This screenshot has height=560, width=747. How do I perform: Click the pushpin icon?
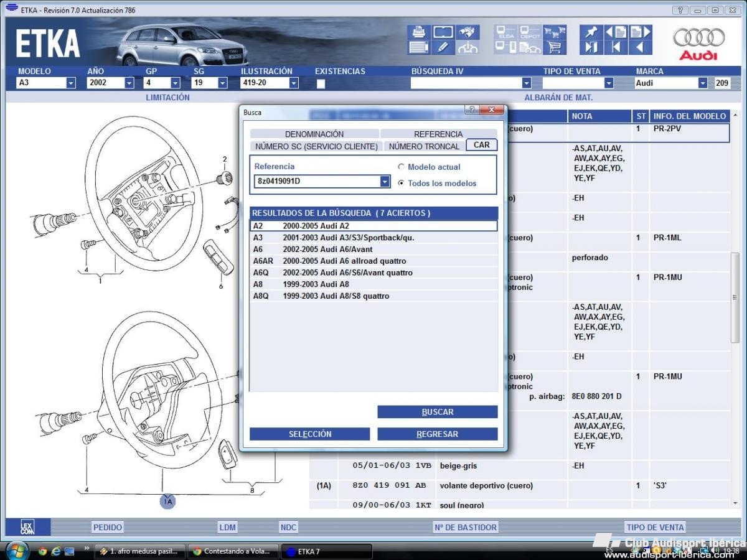(591, 32)
